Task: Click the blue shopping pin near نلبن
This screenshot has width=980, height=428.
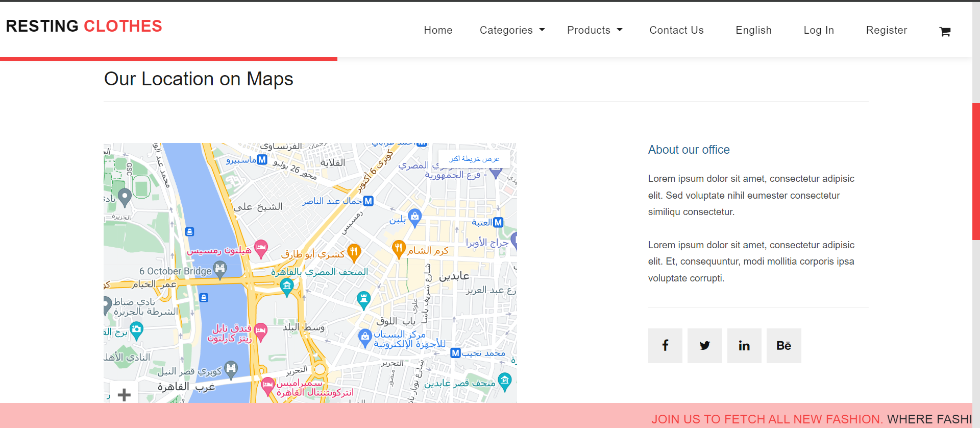Action: click(415, 218)
